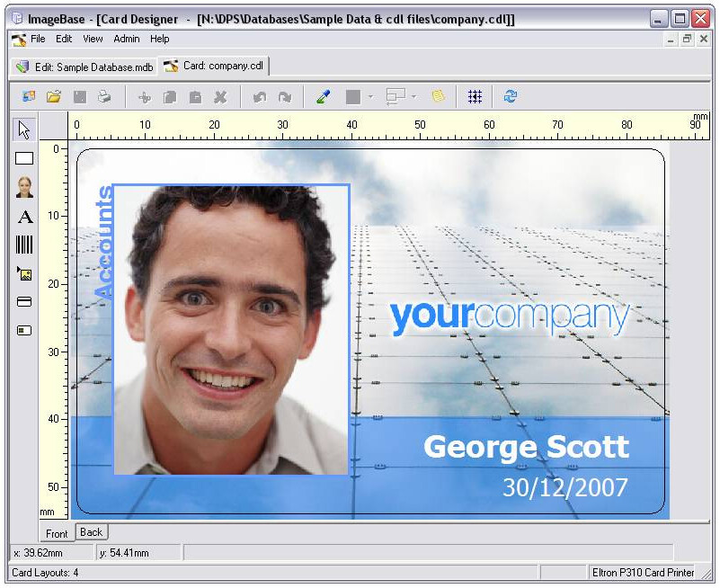Refresh the card preview
The image size is (720, 588).
[x=509, y=96]
